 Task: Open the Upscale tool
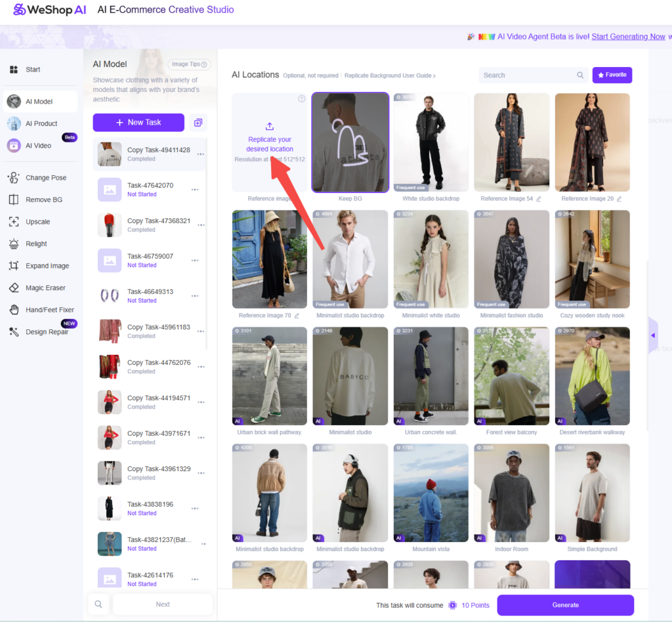[x=37, y=222]
